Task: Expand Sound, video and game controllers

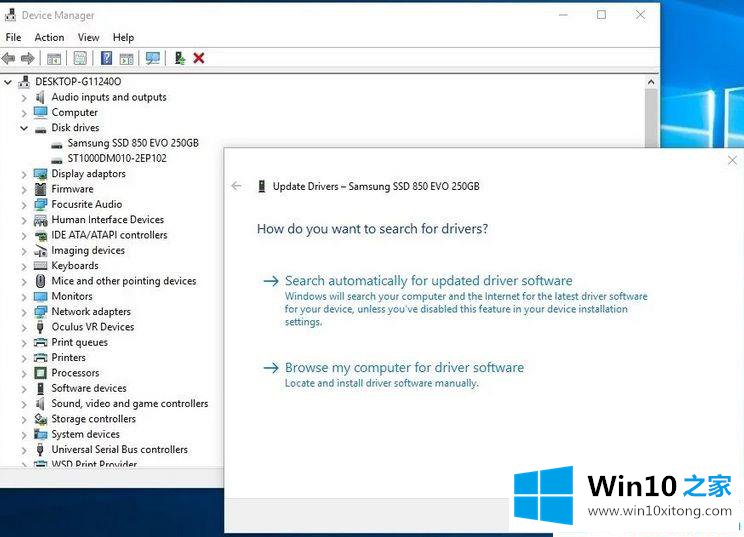Action: pyautogui.click(x=24, y=404)
